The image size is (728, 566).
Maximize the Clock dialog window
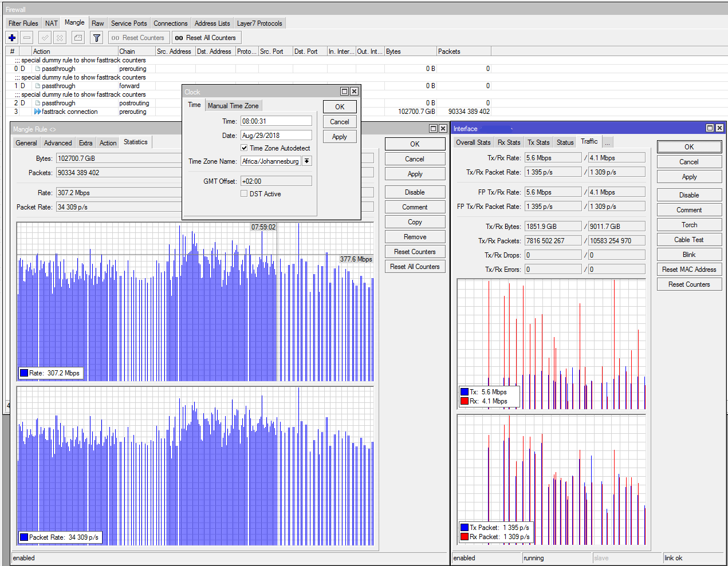(344, 92)
